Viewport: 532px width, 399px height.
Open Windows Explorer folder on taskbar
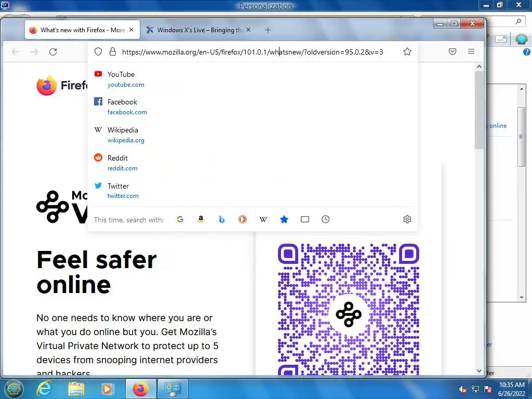76,389
